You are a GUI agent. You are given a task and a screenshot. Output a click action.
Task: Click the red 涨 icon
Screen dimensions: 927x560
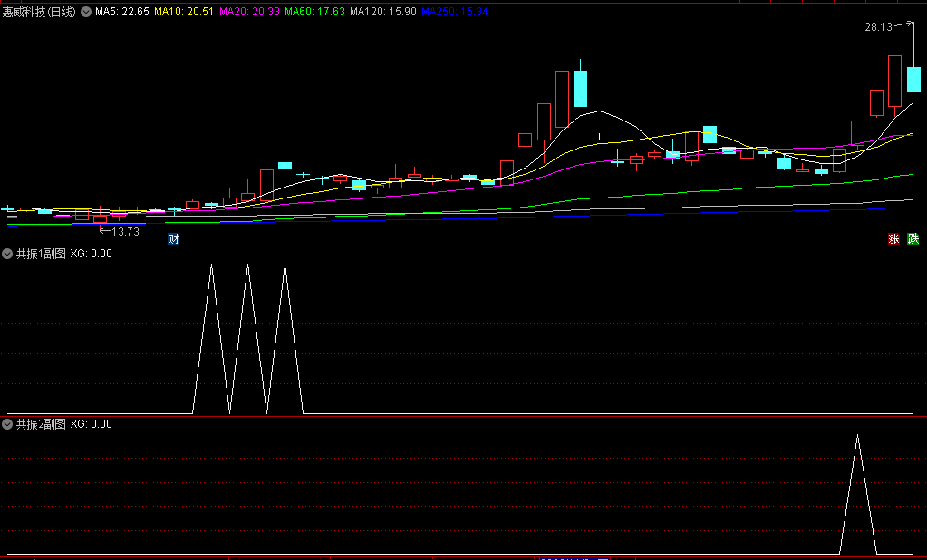pyautogui.click(x=893, y=239)
